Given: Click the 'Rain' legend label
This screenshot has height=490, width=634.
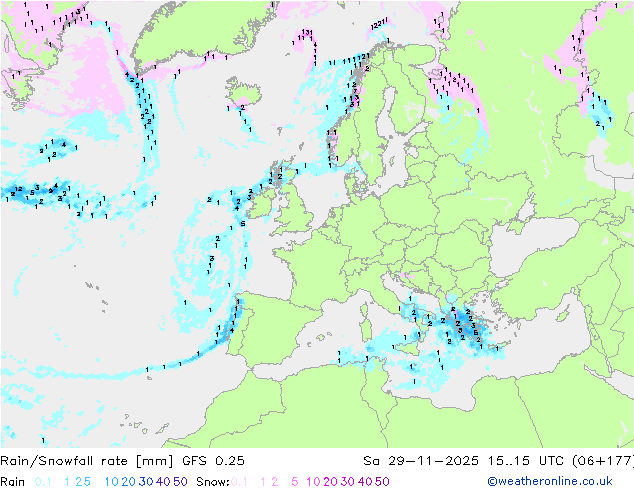Looking at the screenshot, I should 13,482.
